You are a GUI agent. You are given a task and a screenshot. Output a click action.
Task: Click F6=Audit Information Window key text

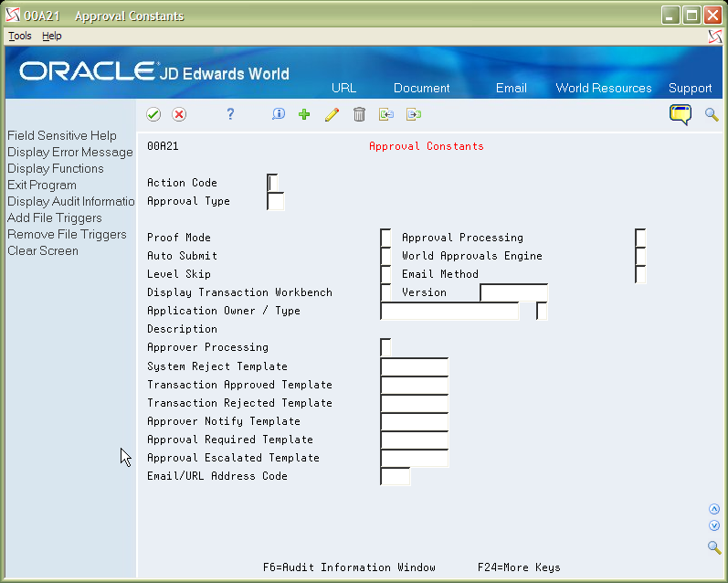click(x=349, y=567)
